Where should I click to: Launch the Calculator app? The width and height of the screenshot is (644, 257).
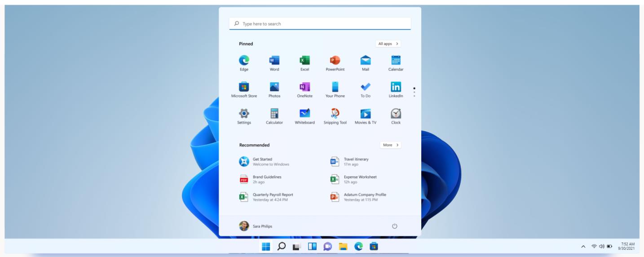click(274, 116)
